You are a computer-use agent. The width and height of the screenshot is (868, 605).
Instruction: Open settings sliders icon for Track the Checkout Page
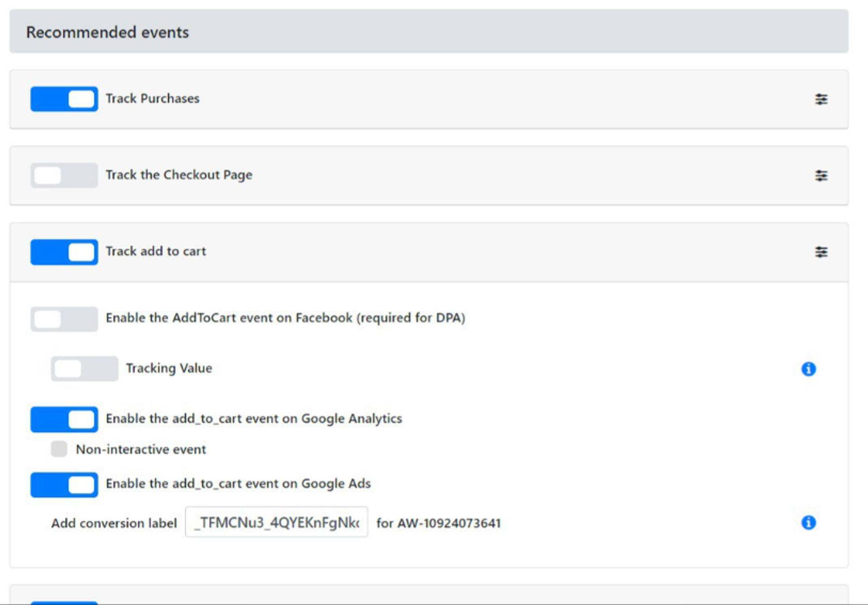[x=821, y=175]
